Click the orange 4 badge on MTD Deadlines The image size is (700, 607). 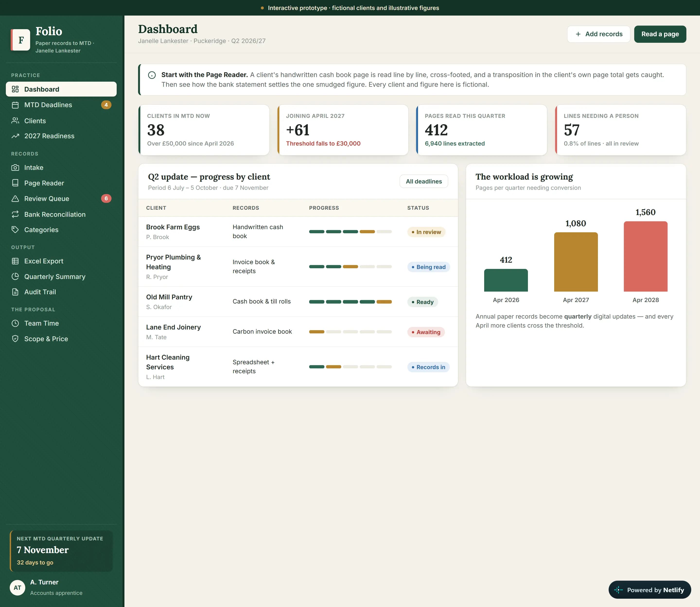pyautogui.click(x=106, y=105)
